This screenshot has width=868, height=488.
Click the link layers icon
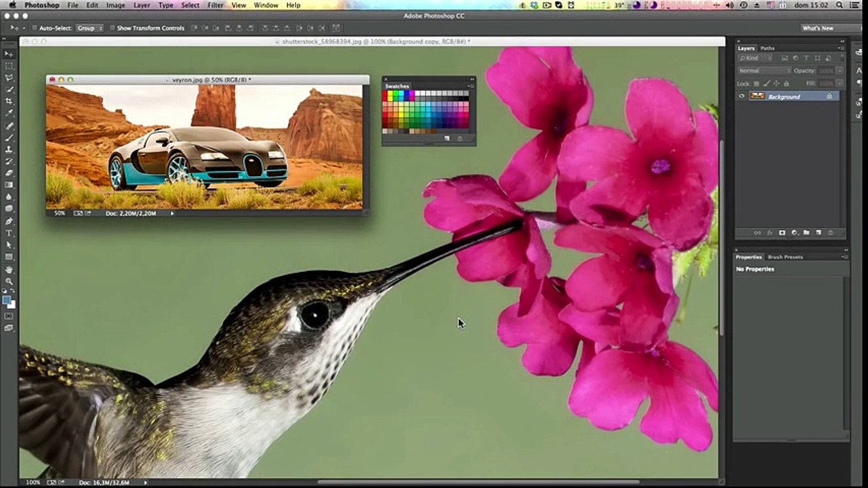click(758, 232)
